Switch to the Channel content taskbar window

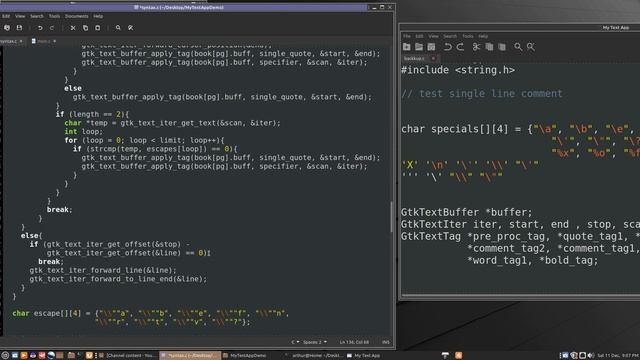tap(127, 356)
